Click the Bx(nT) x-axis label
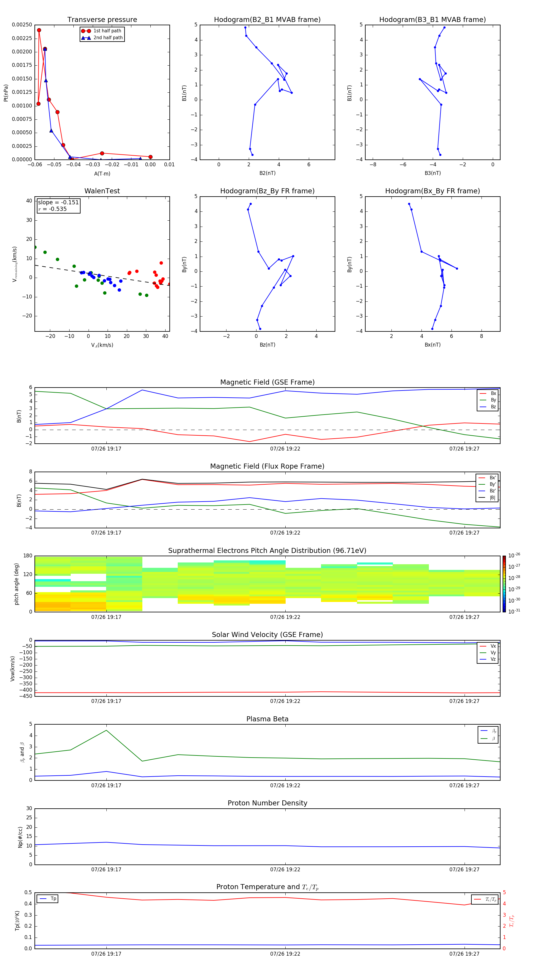 (x=432, y=345)
